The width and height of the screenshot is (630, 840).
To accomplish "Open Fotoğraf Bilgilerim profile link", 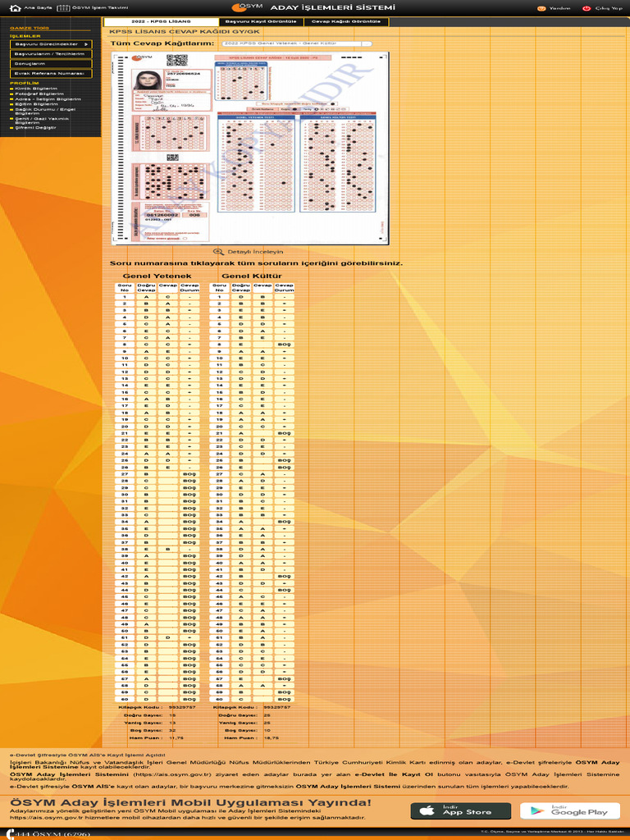I will [39, 94].
